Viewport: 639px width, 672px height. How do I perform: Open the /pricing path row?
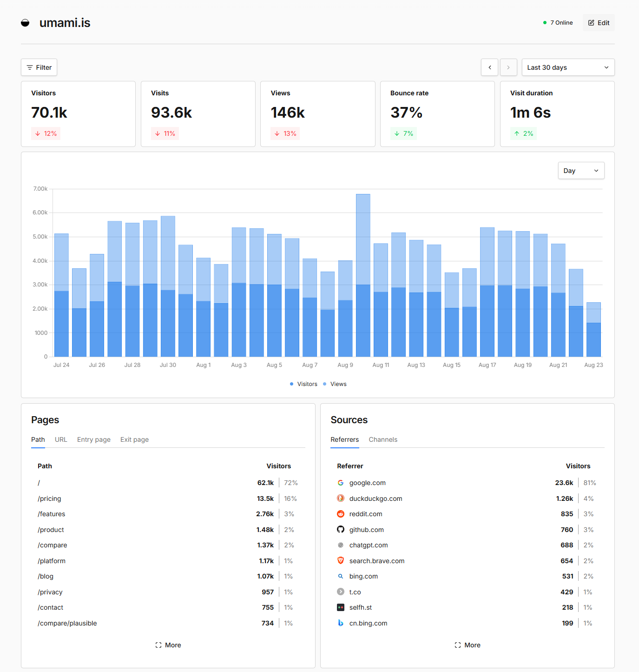tap(168, 499)
